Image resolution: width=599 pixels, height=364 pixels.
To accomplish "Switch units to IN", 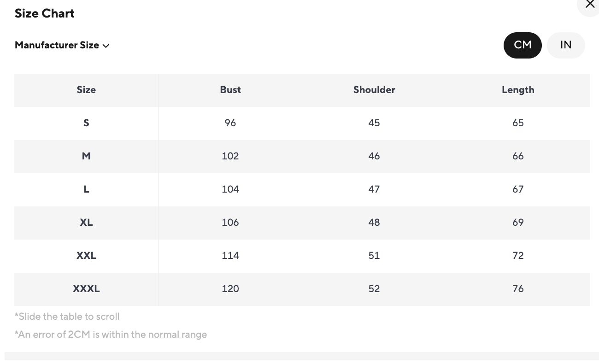I will 566,45.
